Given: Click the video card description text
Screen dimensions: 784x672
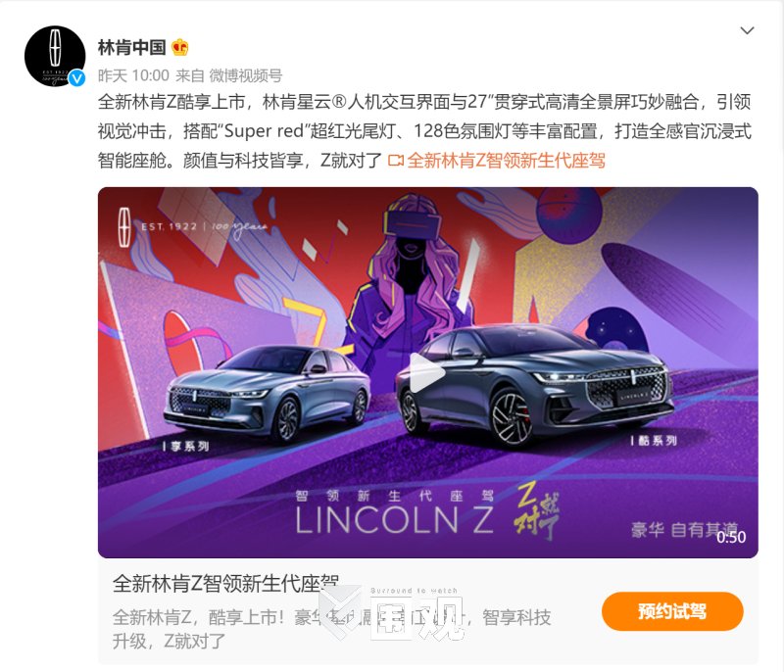Looking at the screenshot, I should click(331, 629).
